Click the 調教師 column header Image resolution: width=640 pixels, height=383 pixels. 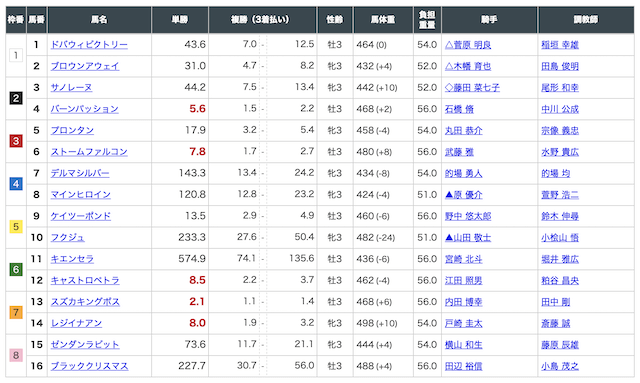[x=586, y=20]
